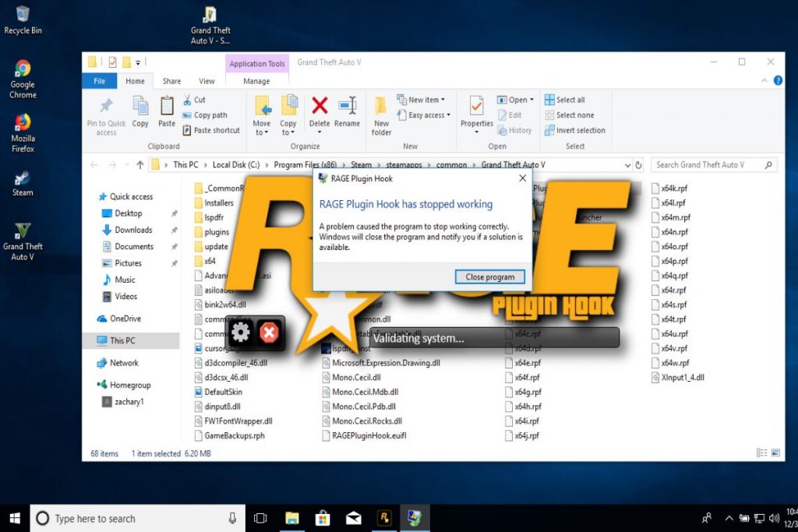Open the Mozilla Firefox desktop icon
The height and width of the screenshot is (532, 798).
coord(23,132)
